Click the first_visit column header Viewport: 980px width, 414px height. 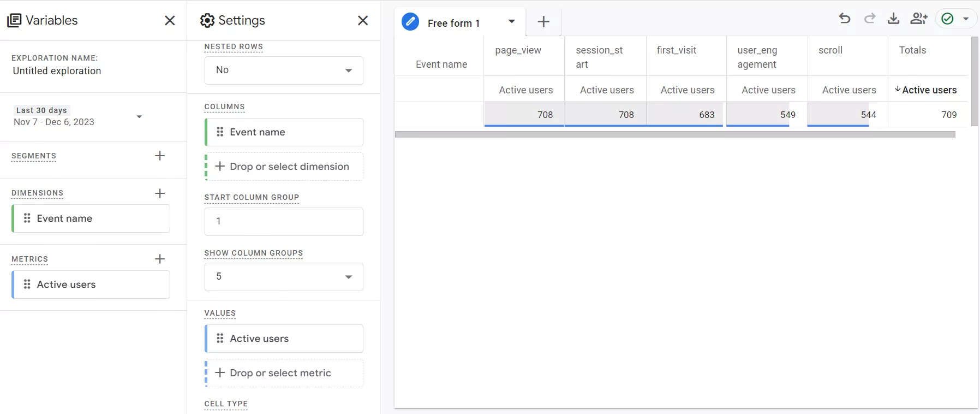pos(677,50)
